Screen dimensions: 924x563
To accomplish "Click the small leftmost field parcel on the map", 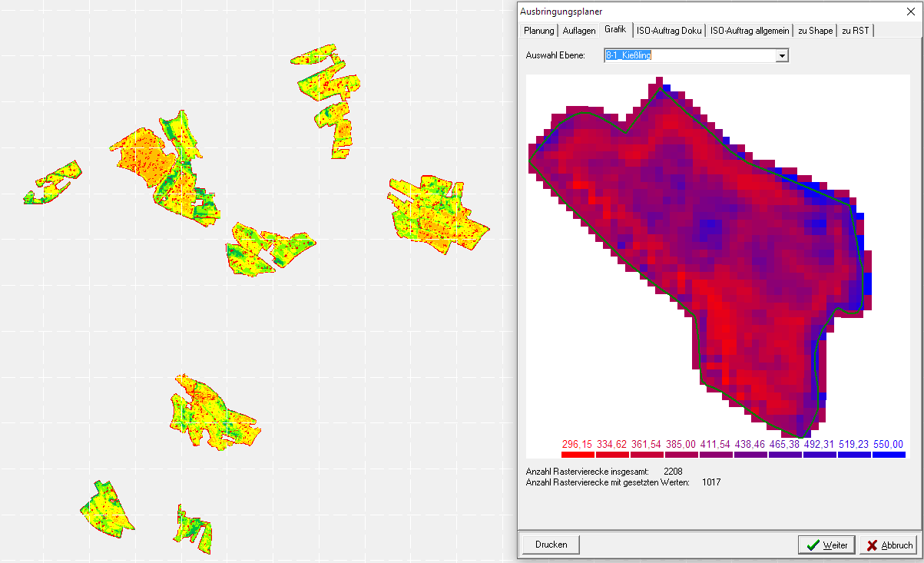I will click(x=52, y=184).
